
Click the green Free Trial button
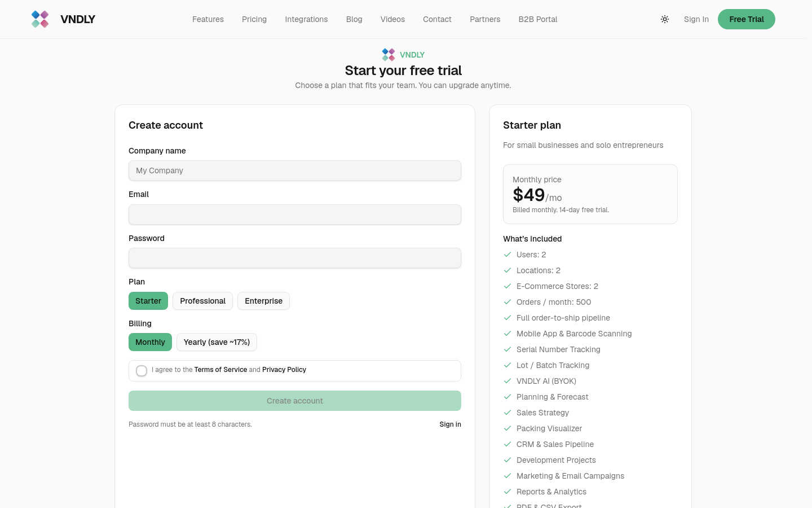coord(747,19)
